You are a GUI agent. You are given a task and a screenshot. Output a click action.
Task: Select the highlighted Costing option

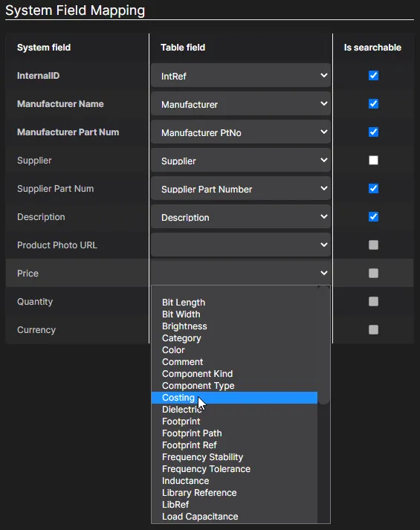[x=234, y=398]
